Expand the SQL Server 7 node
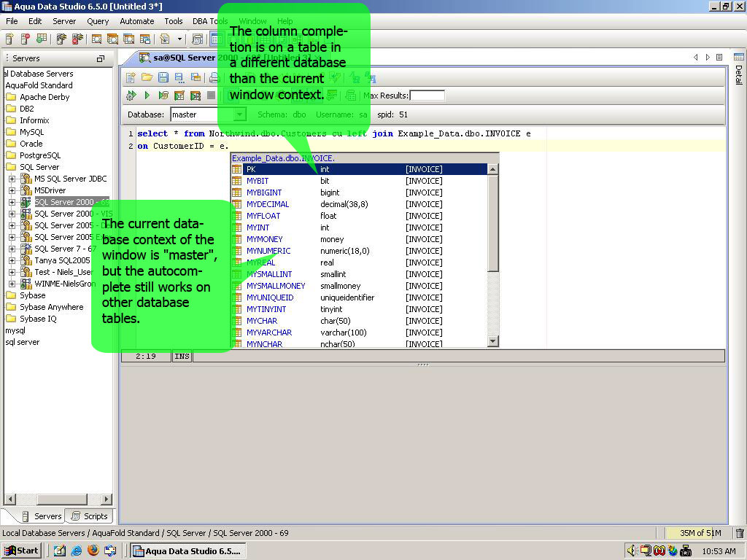The image size is (747, 560). pos(12,249)
